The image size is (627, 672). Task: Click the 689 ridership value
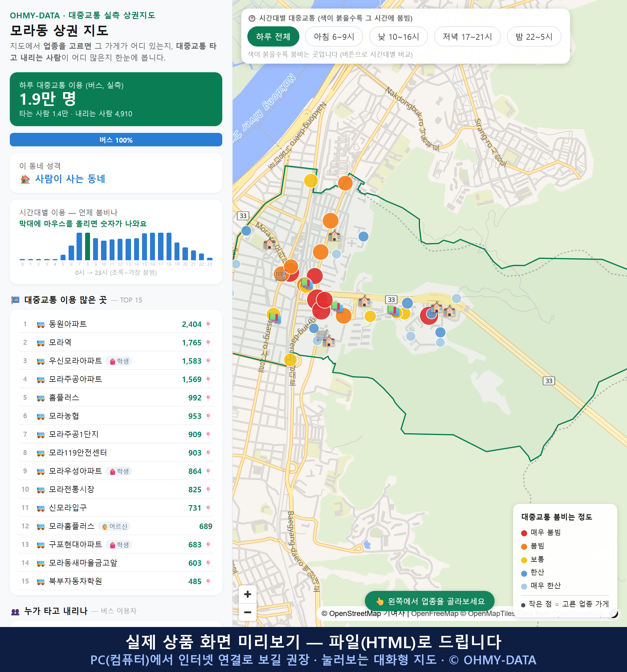205,526
